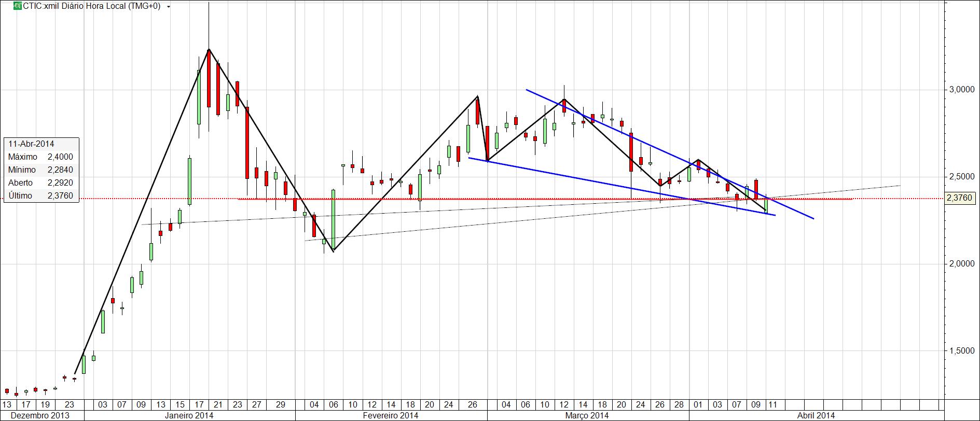Click date label 29 on the time axis
The width and height of the screenshot is (980, 421).
pyautogui.click(x=280, y=404)
